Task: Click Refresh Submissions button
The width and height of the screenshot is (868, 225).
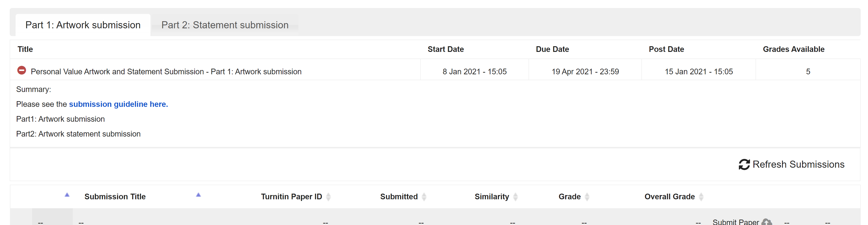Action: tap(791, 164)
